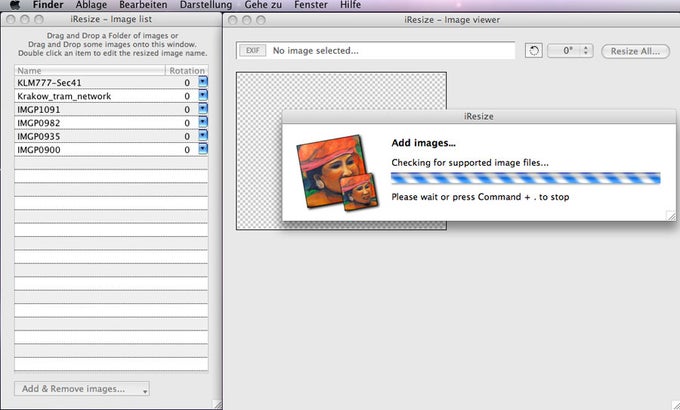Viewport: 680px width, 410px height.
Task: Open the Darstellung menu
Action: (x=206, y=5)
